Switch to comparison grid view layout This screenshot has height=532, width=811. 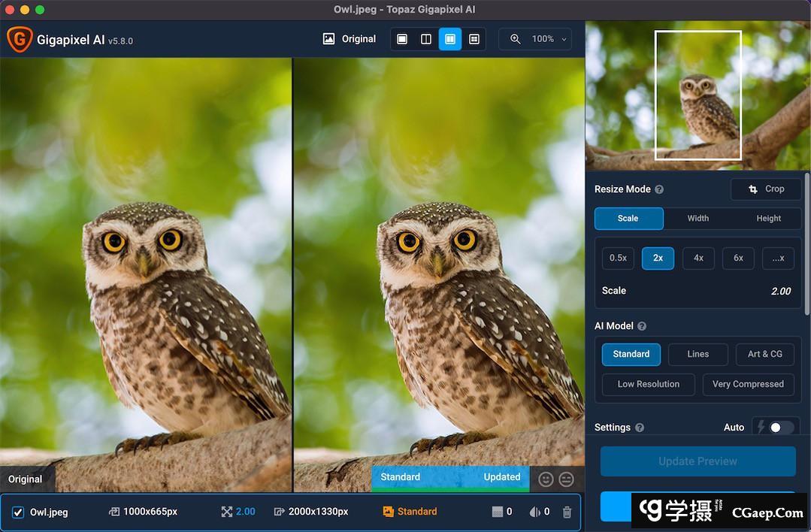coord(474,39)
